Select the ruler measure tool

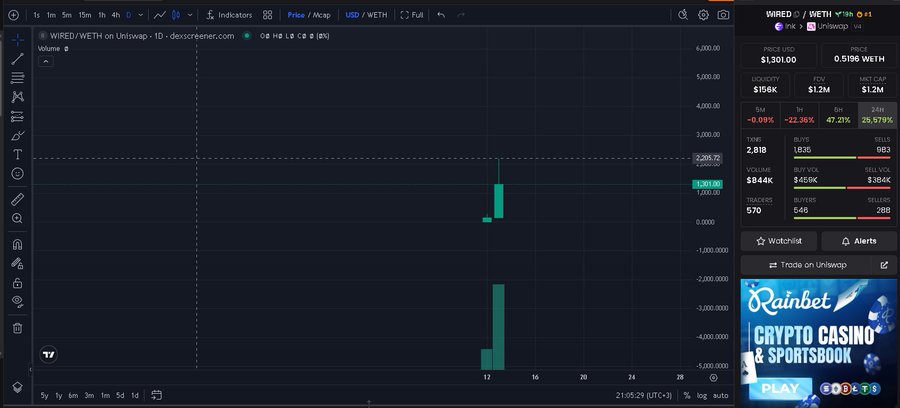click(18, 199)
